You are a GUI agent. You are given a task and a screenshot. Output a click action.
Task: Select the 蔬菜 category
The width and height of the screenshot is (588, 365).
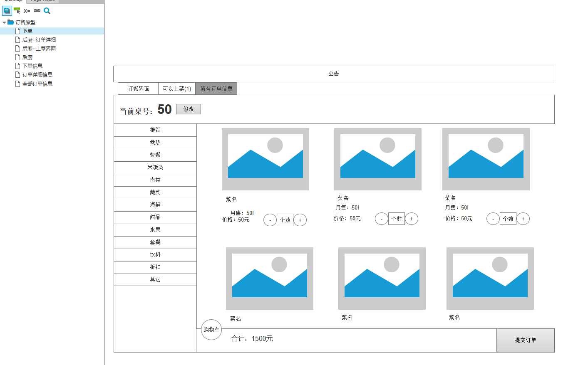pyautogui.click(x=155, y=192)
